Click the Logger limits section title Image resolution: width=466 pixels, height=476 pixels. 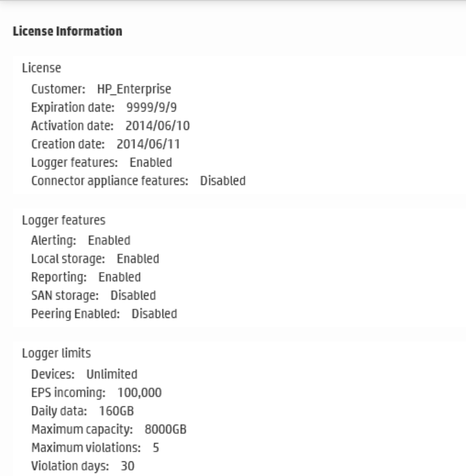click(x=50, y=353)
